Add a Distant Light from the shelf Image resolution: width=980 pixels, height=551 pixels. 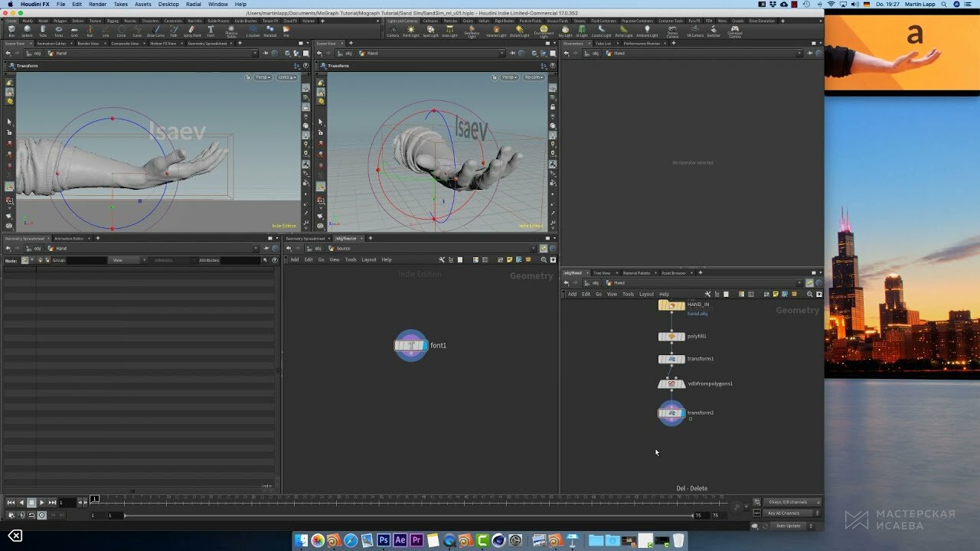519,31
